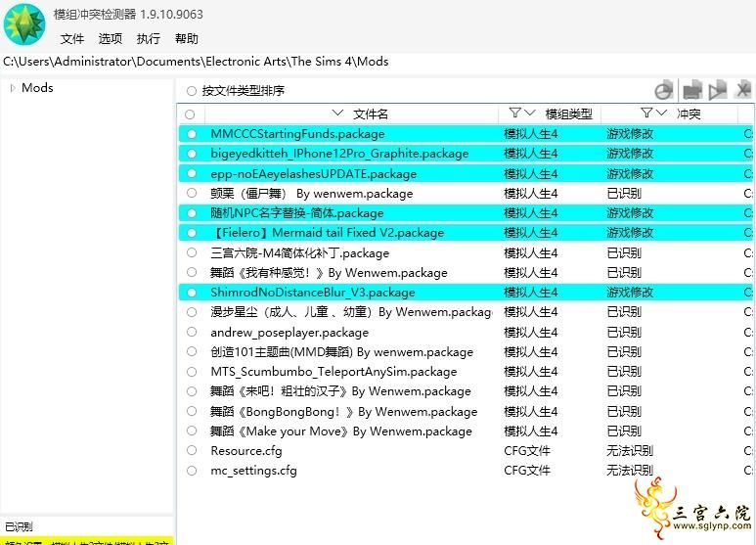This screenshot has width=756, height=545.
Task: Check the MMCCCStartingFunds.package row circle
Action: click(192, 134)
